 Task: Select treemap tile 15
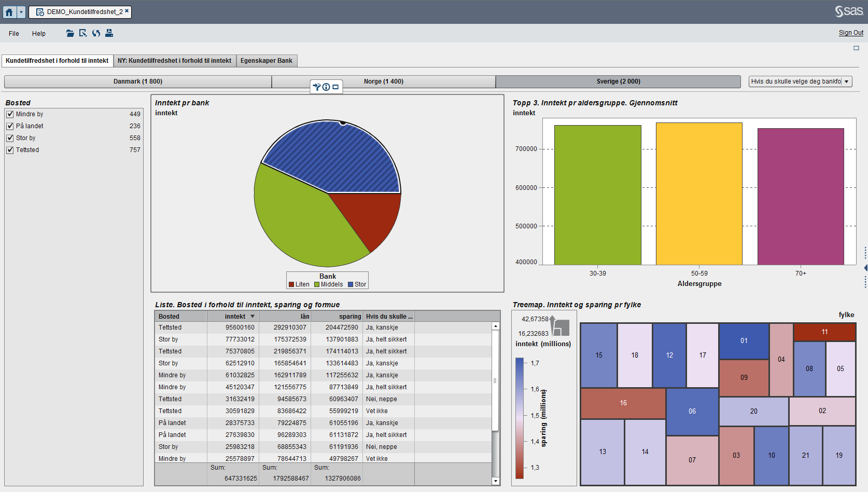[599, 356]
